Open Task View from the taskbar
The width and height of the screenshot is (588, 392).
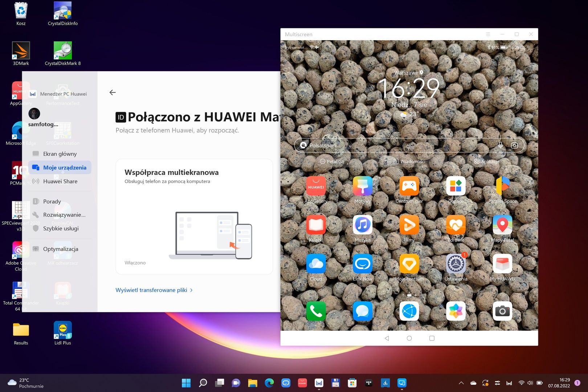click(220, 383)
